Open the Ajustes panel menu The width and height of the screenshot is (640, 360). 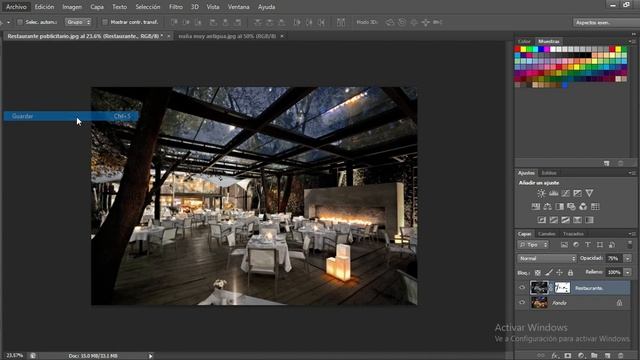point(632,173)
